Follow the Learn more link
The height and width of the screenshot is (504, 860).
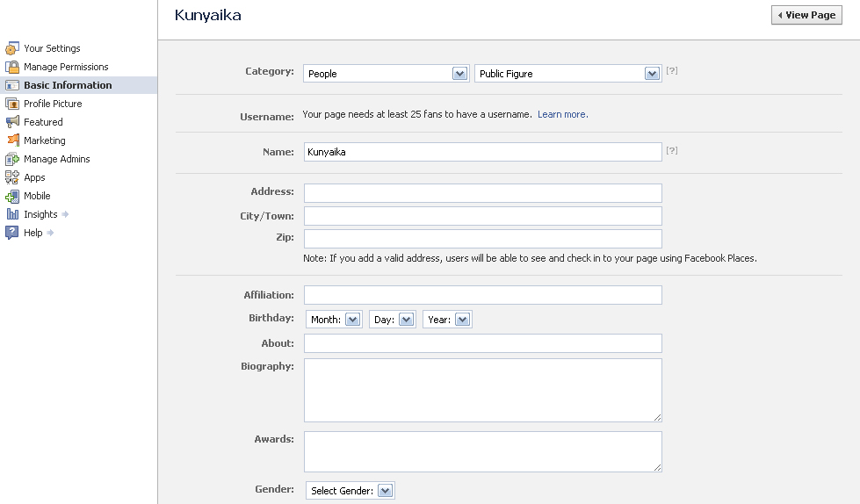pyautogui.click(x=562, y=114)
